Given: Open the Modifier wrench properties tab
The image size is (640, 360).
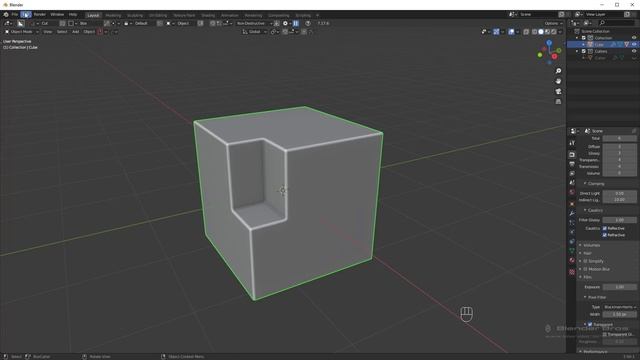Looking at the screenshot, I should point(572,213).
